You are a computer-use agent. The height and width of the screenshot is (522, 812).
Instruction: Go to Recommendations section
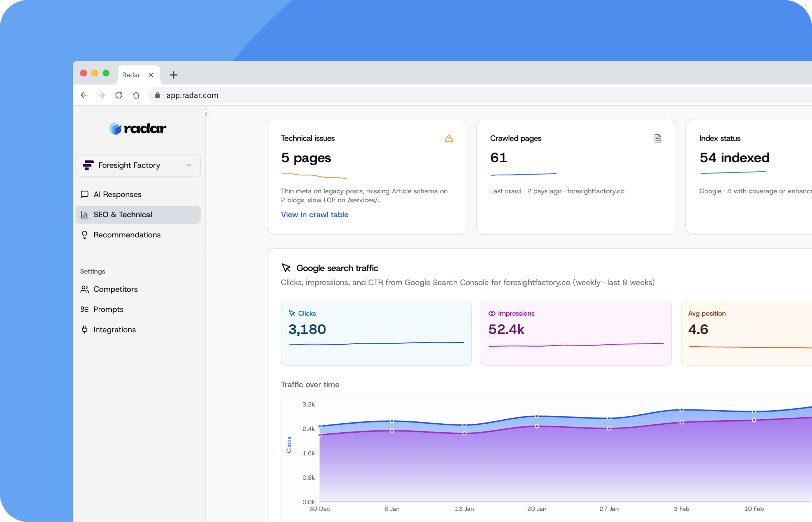click(x=127, y=235)
